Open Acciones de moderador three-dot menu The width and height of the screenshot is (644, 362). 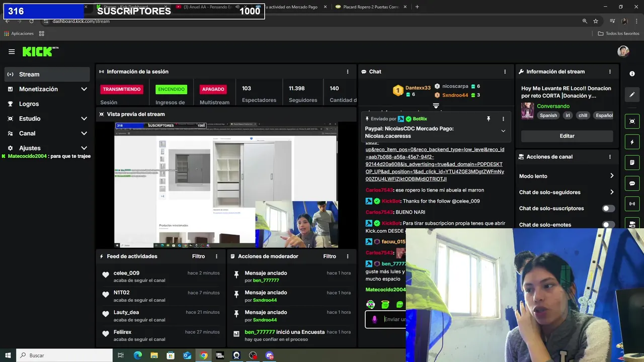[347, 256]
